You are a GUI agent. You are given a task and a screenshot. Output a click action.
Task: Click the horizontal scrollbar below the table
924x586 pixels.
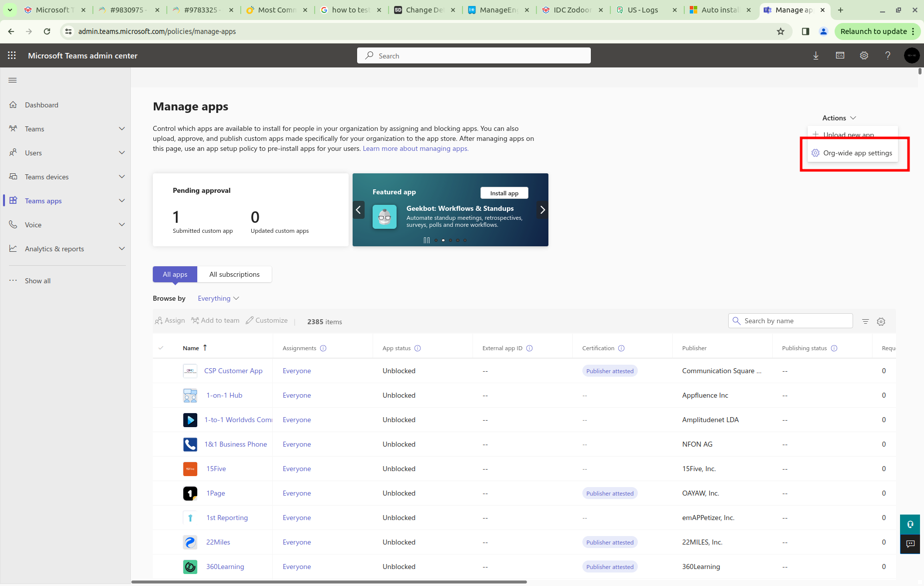(x=329, y=582)
